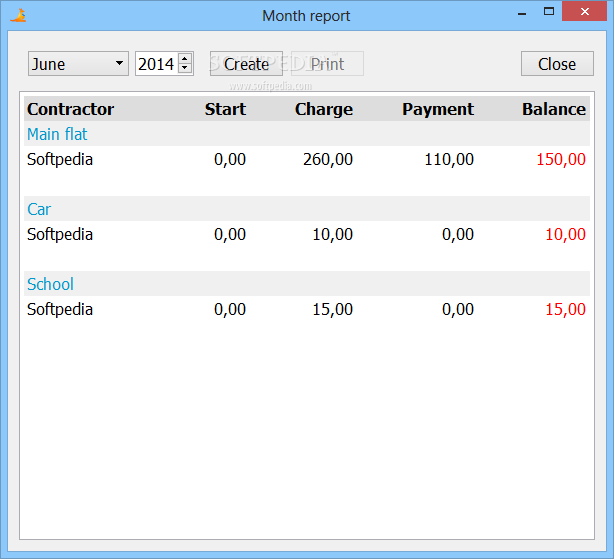Click the Charge column header

click(324, 109)
